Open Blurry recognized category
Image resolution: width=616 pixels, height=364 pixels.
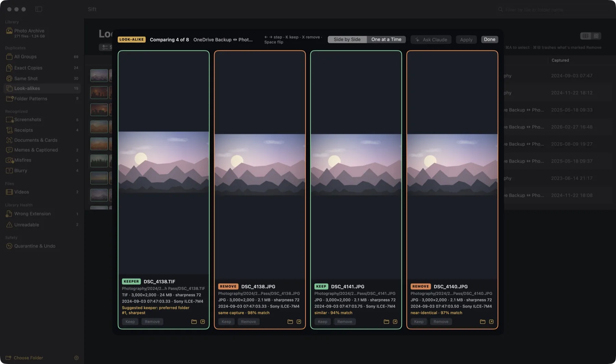pos(42,170)
